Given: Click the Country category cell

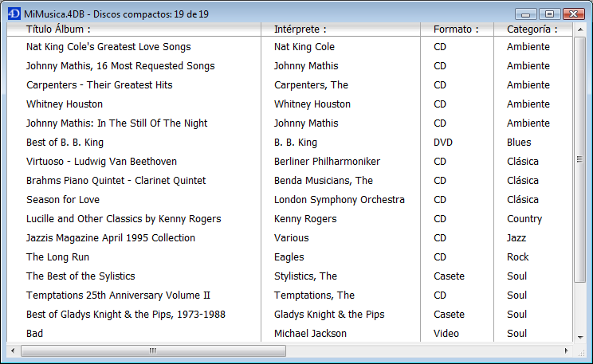Looking at the screenshot, I should (x=524, y=219).
